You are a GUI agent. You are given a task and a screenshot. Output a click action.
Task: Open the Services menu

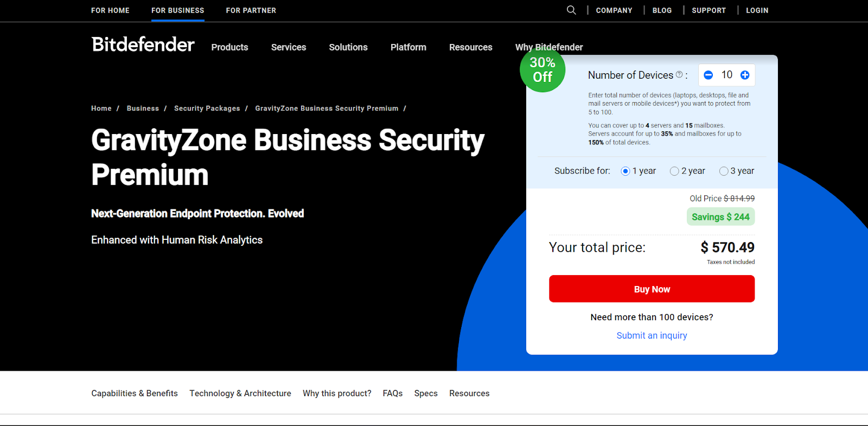click(x=289, y=47)
